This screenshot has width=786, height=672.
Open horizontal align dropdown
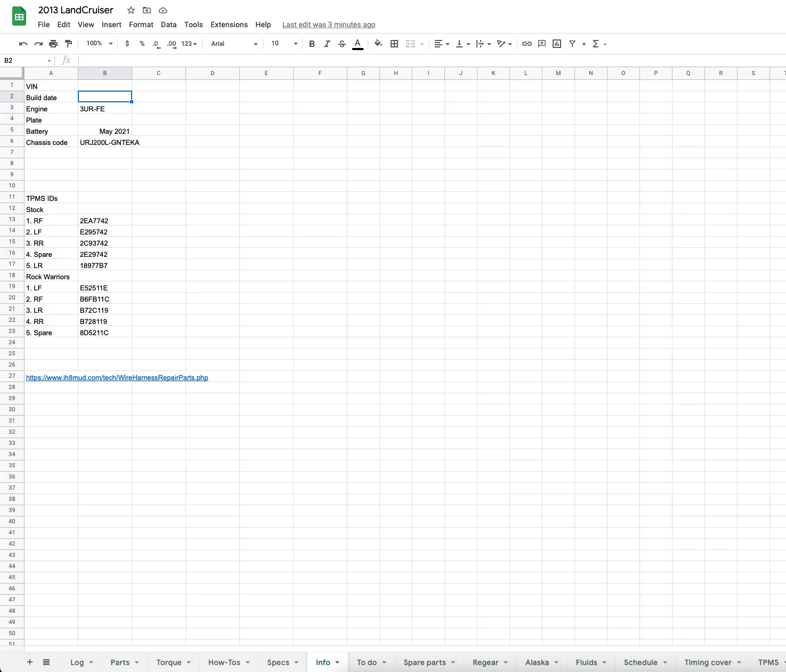[442, 44]
